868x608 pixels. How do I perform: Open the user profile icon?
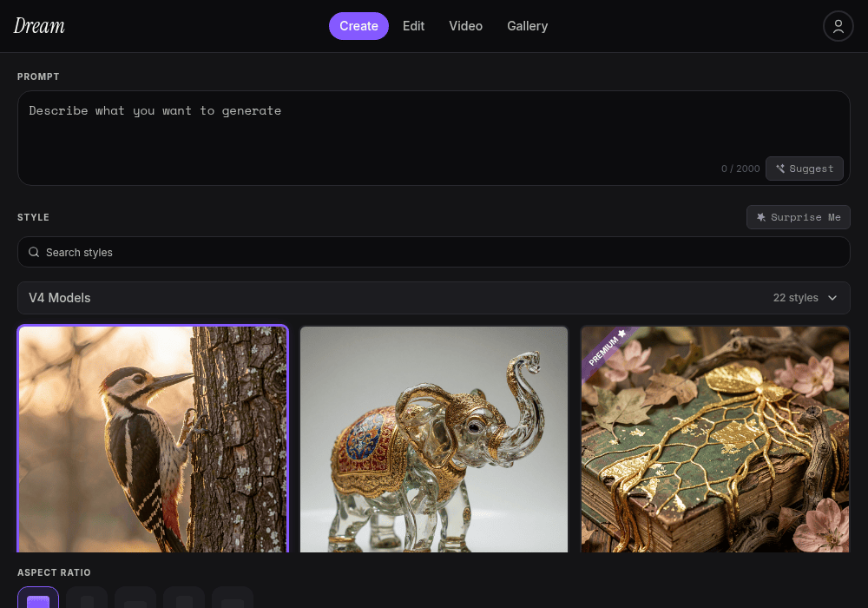coord(838,26)
